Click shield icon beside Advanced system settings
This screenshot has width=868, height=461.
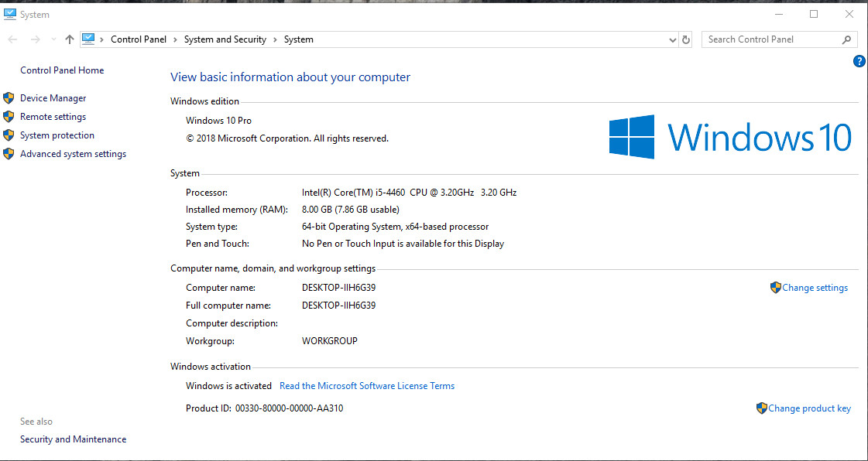[9, 154]
